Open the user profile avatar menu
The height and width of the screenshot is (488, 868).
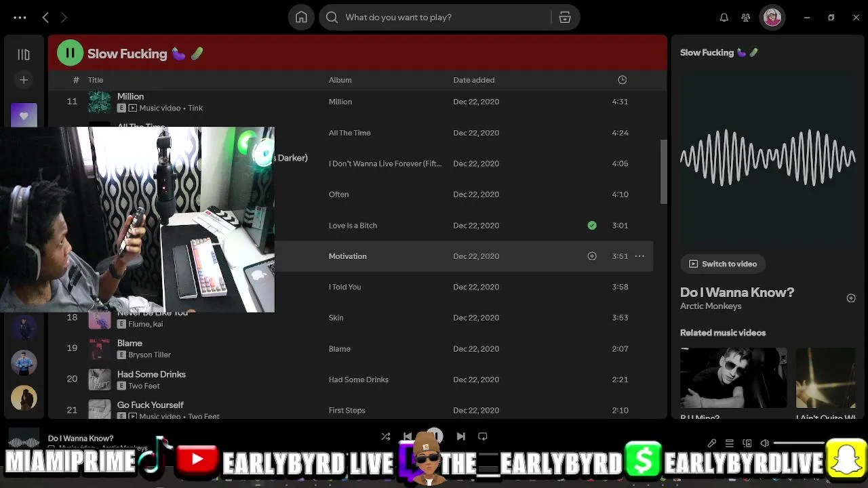coord(772,18)
